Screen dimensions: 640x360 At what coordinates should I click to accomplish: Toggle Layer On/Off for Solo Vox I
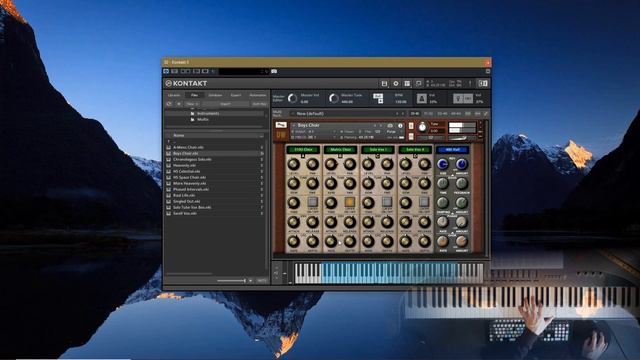point(387,202)
